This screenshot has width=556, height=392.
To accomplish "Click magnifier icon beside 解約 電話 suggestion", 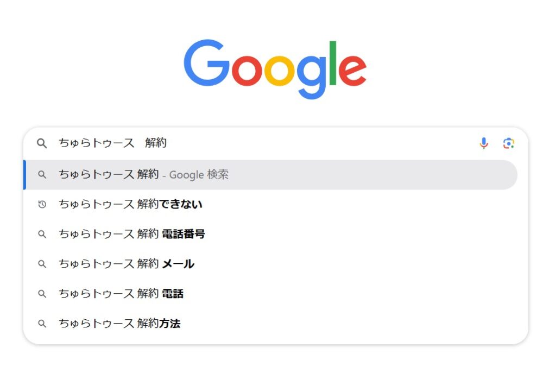I will point(42,294).
